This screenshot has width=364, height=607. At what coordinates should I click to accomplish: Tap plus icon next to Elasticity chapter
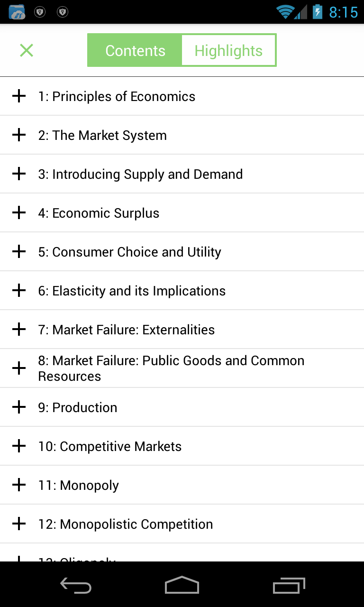(x=19, y=291)
